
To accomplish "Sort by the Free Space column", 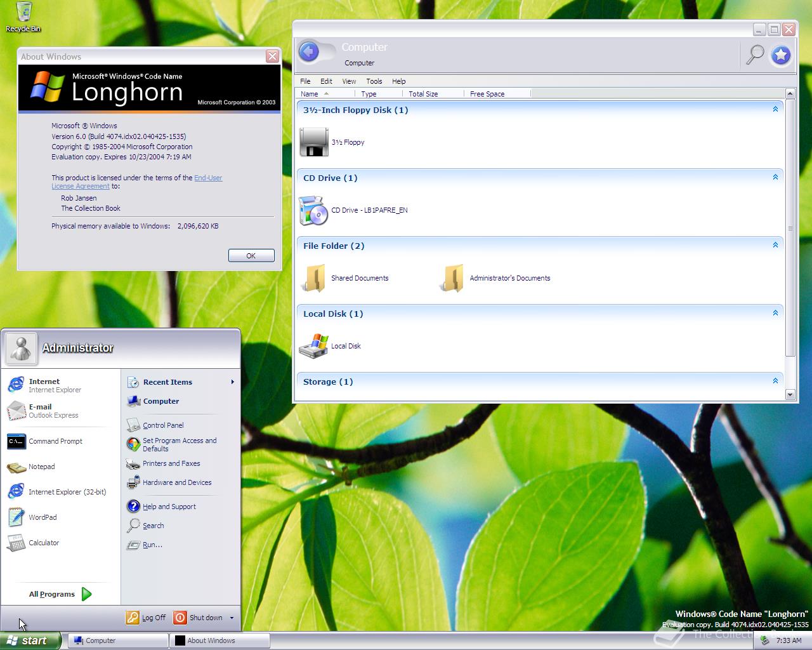I will click(497, 94).
